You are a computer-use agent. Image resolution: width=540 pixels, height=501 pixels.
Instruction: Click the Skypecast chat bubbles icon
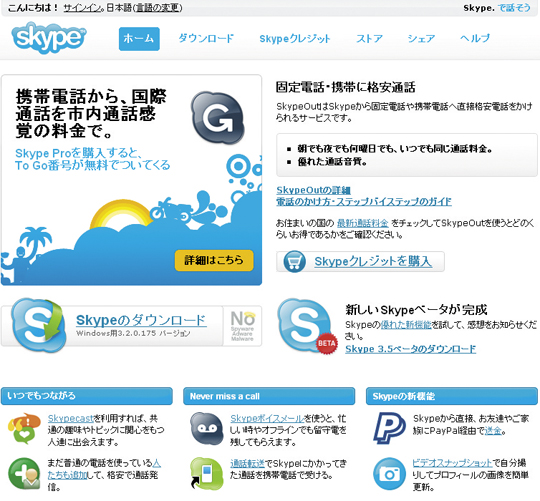click(x=24, y=429)
